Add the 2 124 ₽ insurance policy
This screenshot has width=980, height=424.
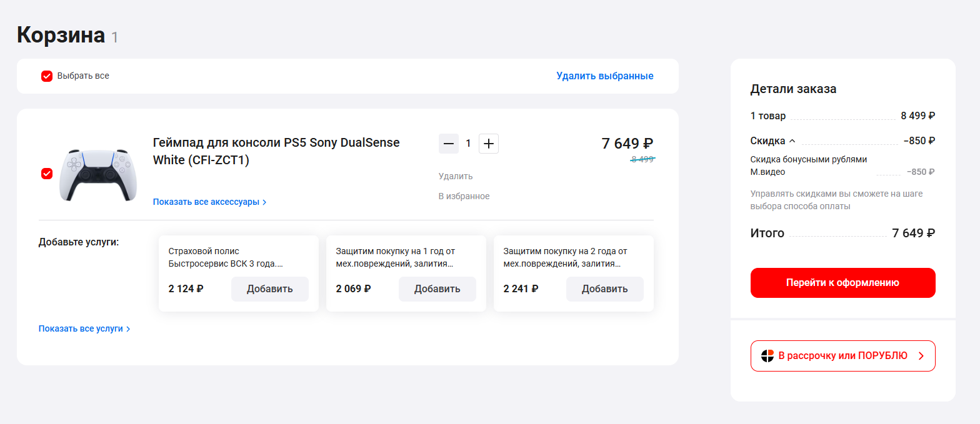tap(269, 289)
